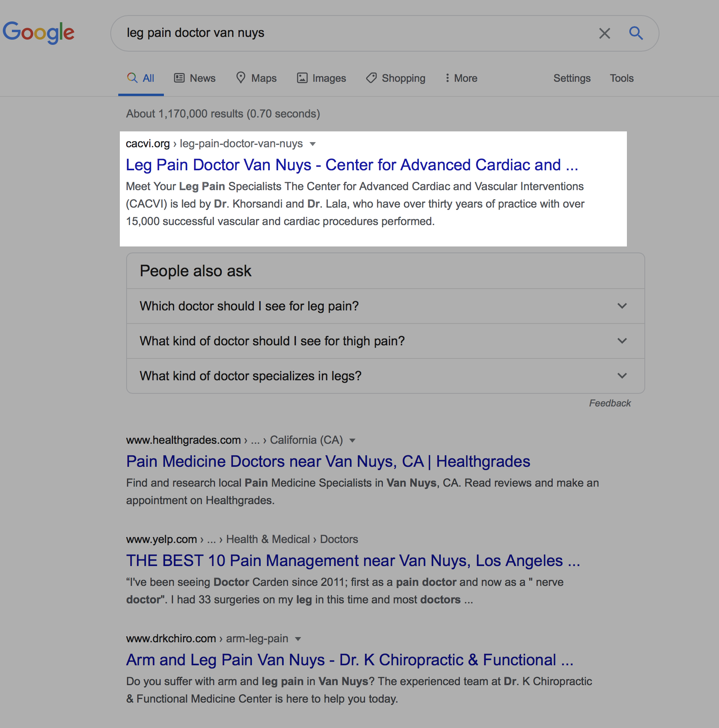Click the blue magnifier search icon
The height and width of the screenshot is (728, 719).
coord(636,33)
